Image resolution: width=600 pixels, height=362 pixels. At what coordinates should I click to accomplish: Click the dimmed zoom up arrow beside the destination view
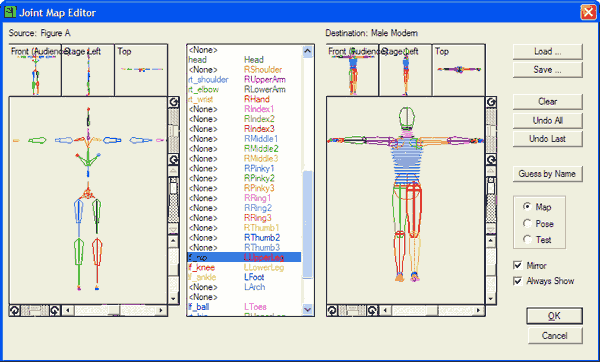click(491, 171)
